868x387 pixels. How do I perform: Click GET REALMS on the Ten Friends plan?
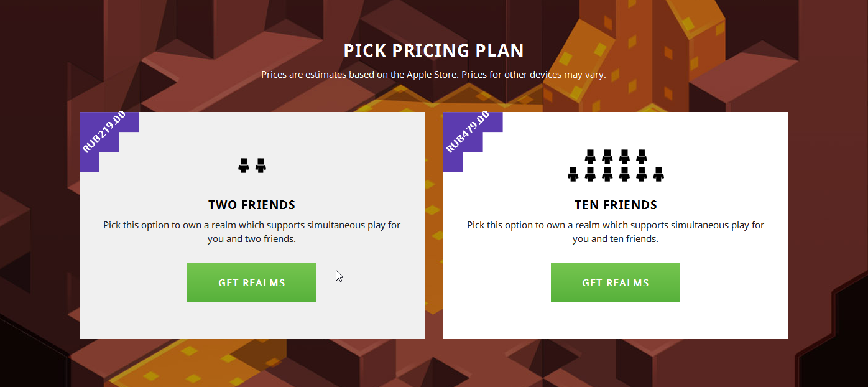[615, 282]
